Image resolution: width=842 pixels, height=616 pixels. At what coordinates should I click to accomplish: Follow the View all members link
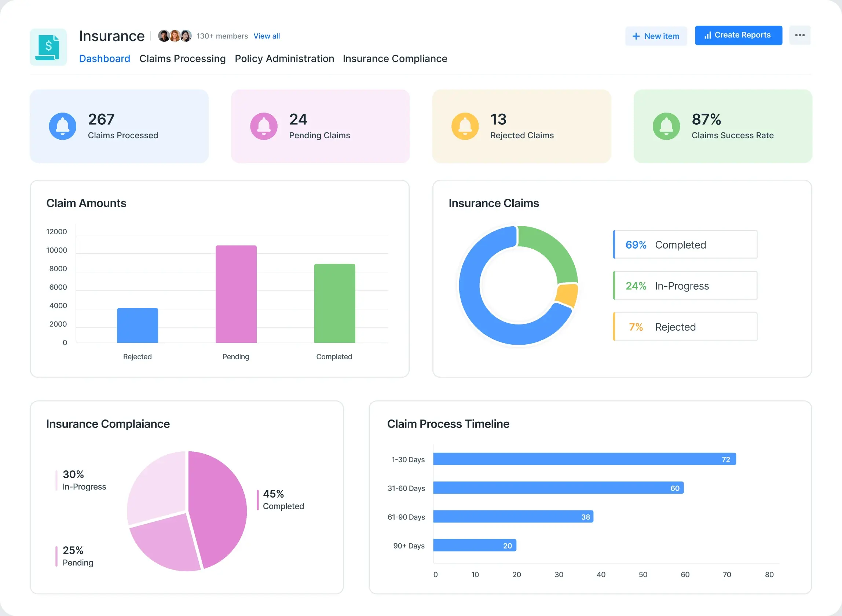tap(266, 36)
